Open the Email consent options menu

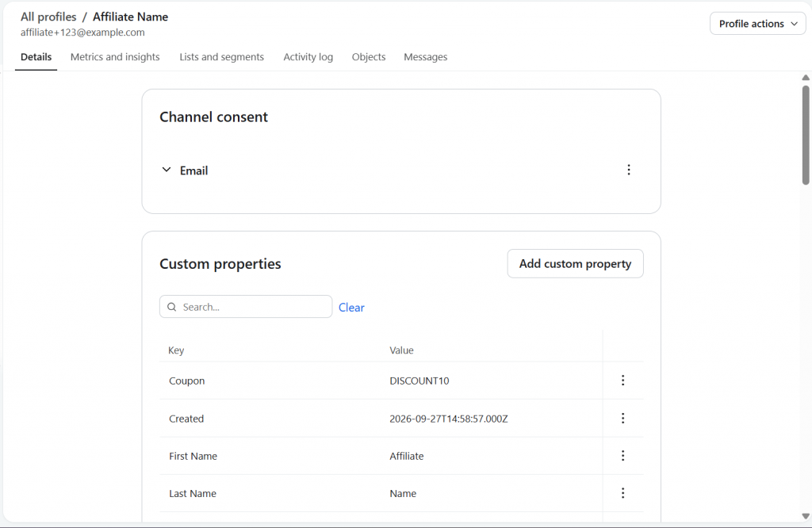pyautogui.click(x=629, y=170)
